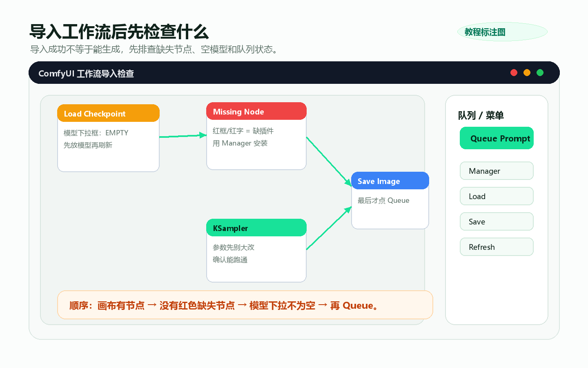588x368 pixels.
Task: Click the Refresh button
Action: click(497, 247)
